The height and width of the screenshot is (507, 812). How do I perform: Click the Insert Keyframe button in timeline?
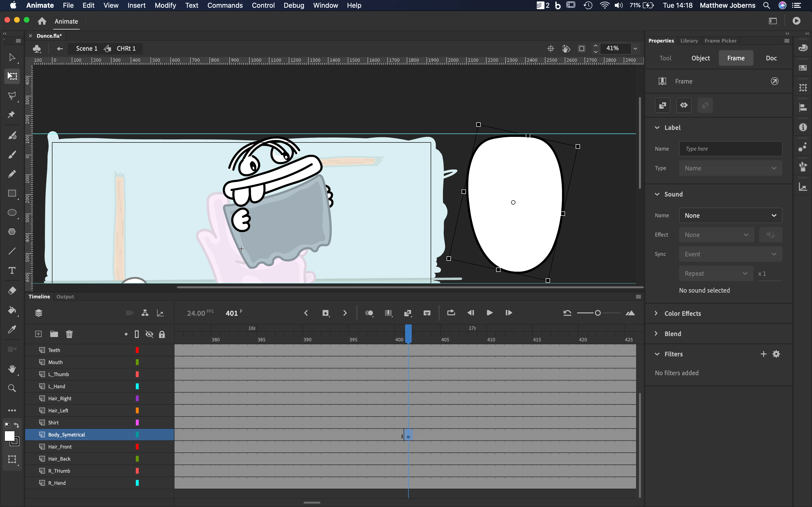point(326,313)
